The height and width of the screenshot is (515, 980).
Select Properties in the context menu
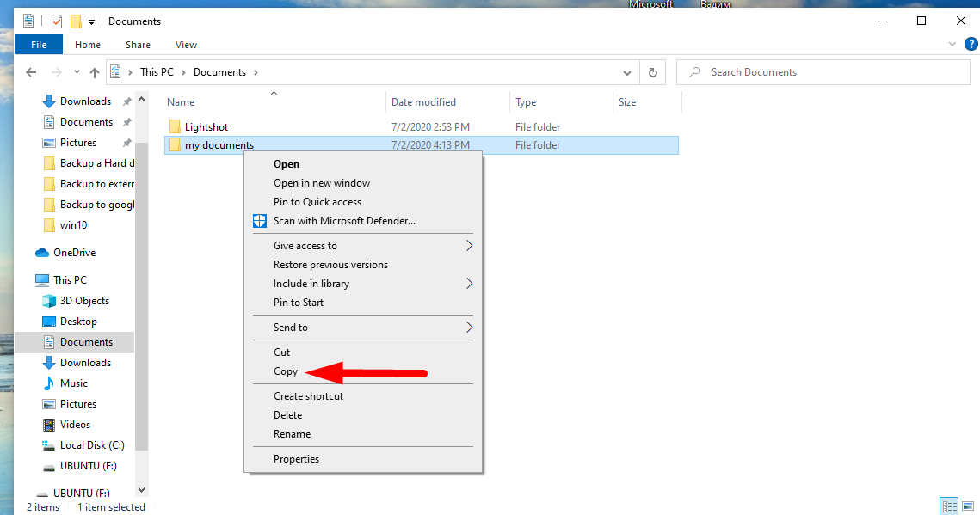(296, 459)
